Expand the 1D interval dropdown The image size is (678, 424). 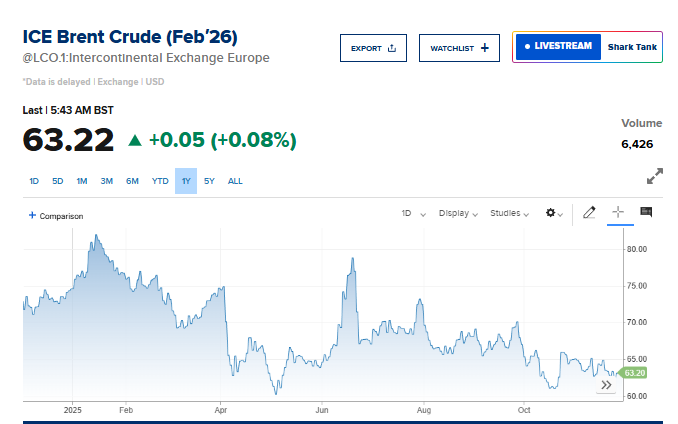[x=413, y=213]
